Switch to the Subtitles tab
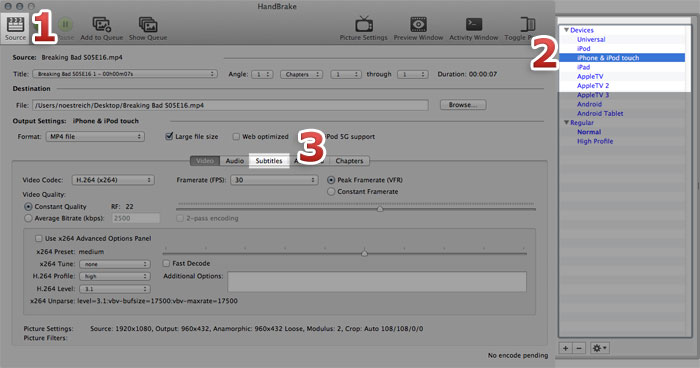The height and width of the screenshot is (368, 700). 269,161
